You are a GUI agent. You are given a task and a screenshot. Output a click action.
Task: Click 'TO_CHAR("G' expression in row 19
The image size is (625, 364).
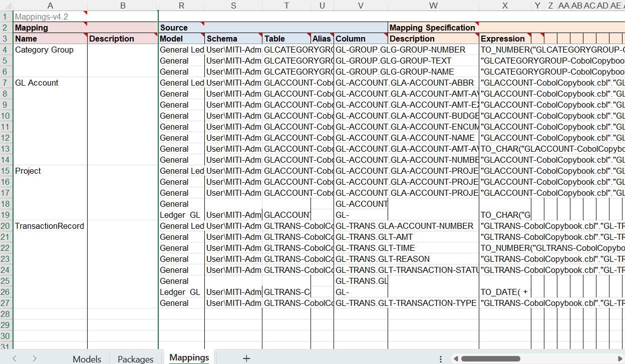(505, 215)
